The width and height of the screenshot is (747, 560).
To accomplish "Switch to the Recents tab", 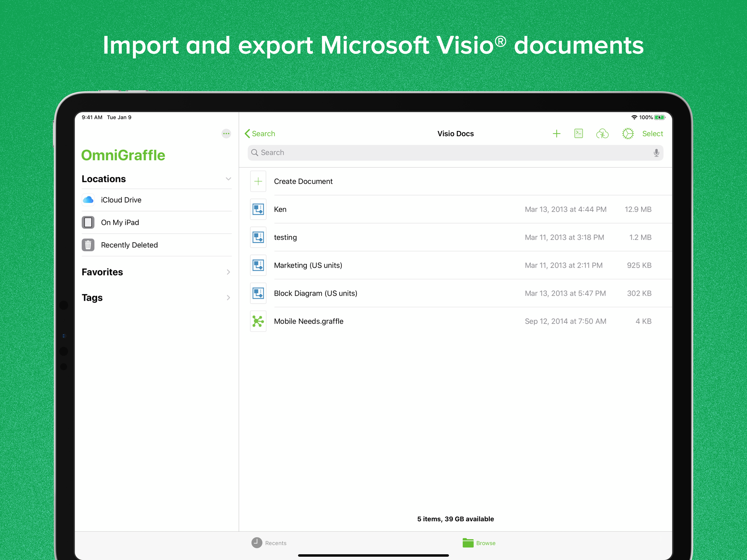I will (x=269, y=543).
